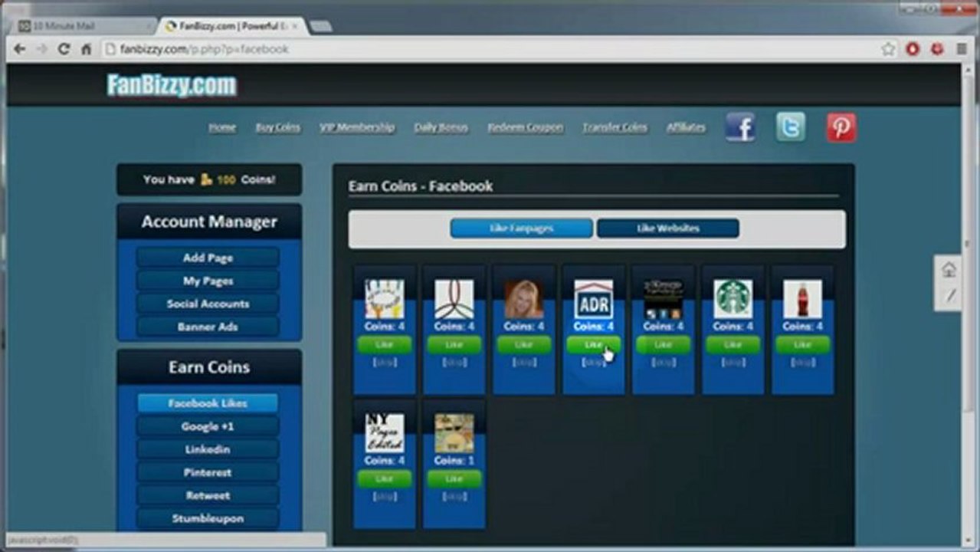
Task: Click Like under the NY Pages Edited card
Action: pyautogui.click(x=385, y=479)
